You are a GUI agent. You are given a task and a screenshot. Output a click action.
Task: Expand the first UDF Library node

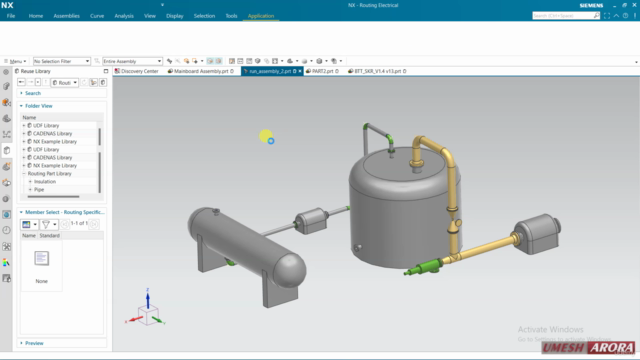pos(24,125)
